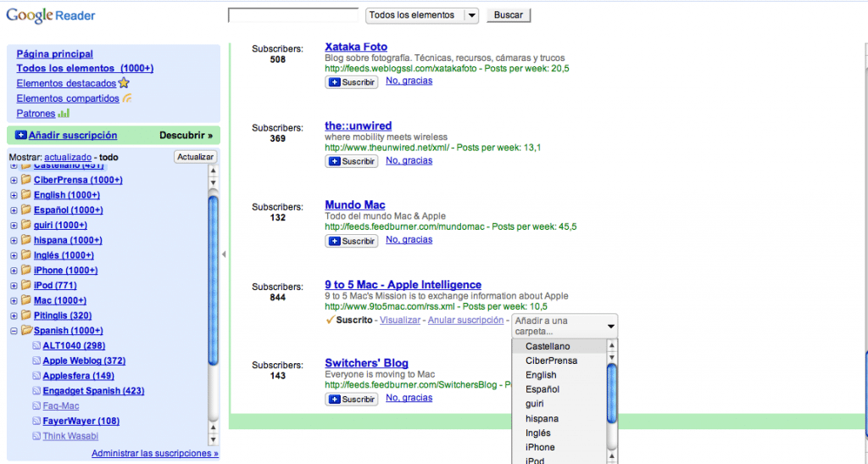
Task: Show only actualizado subscriptions
Action: point(68,157)
